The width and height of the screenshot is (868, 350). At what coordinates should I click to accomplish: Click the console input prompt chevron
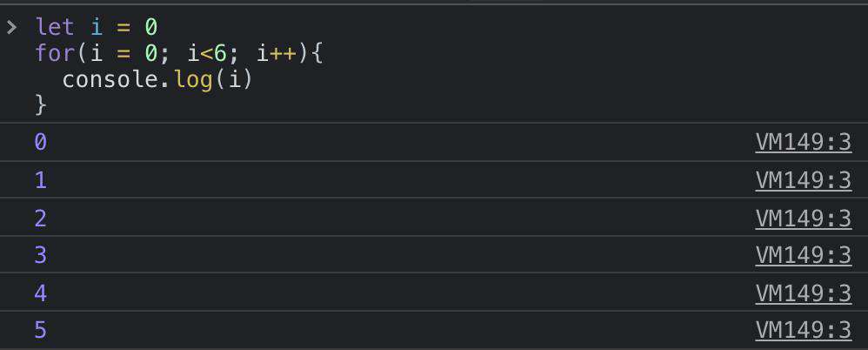(x=11, y=27)
